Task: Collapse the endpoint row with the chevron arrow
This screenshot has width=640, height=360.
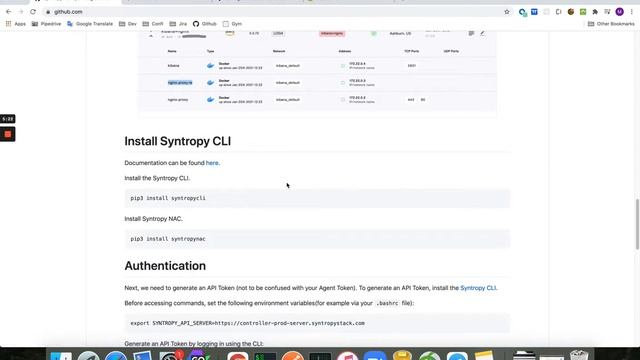Action: coord(151,35)
